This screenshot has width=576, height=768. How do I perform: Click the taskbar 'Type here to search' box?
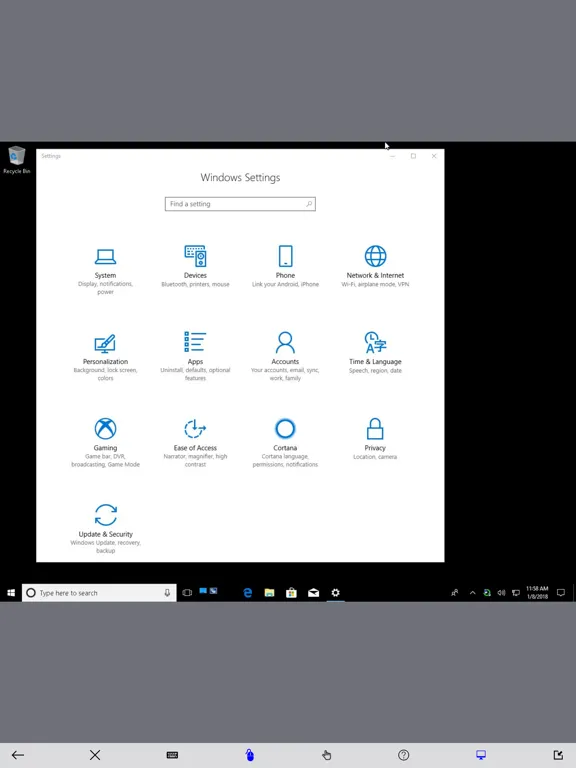tap(99, 593)
